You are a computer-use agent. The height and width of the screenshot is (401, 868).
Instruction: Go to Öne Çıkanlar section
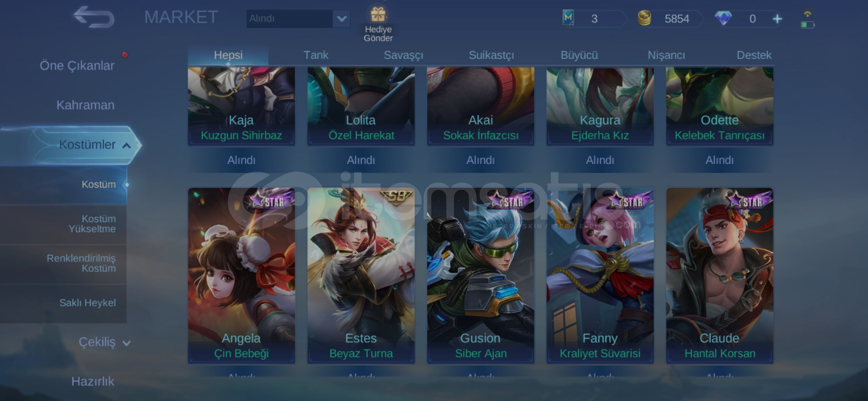click(x=77, y=66)
